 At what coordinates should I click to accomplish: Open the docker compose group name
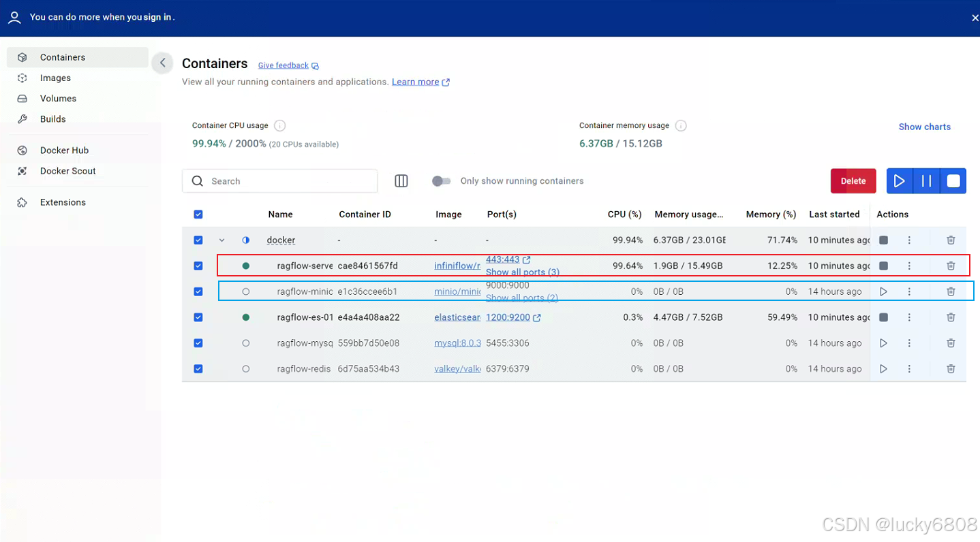(x=281, y=240)
